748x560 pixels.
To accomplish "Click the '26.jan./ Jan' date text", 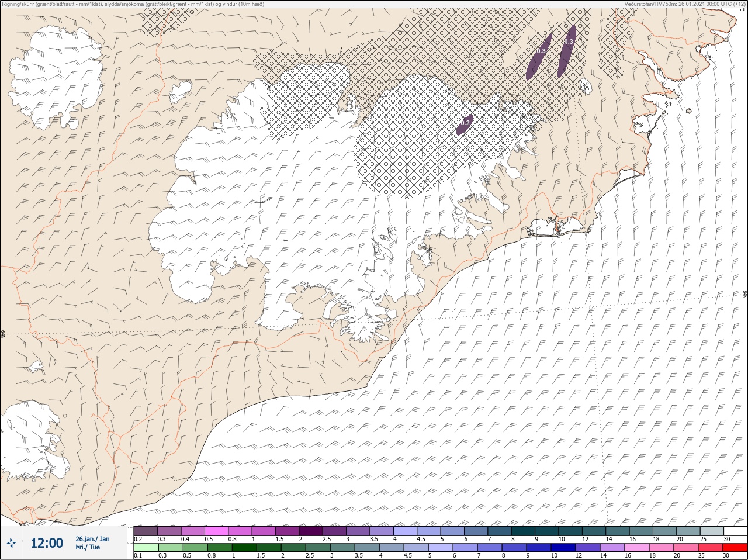I will pyautogui.click(x=92, y=539).
